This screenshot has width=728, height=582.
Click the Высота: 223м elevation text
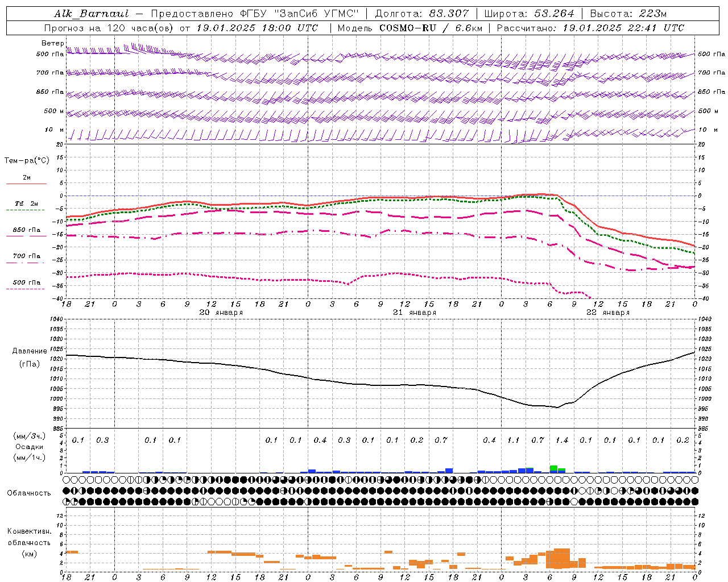pyautogui.click(x=628, y=14)
